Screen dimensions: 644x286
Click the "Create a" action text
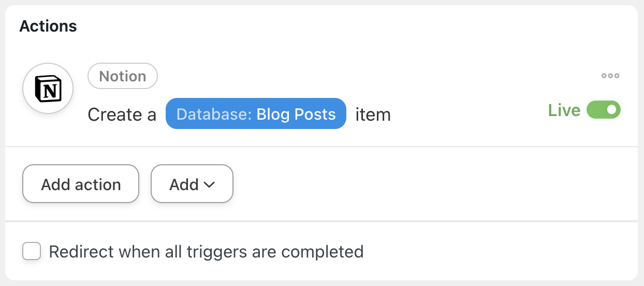point(122,114)
